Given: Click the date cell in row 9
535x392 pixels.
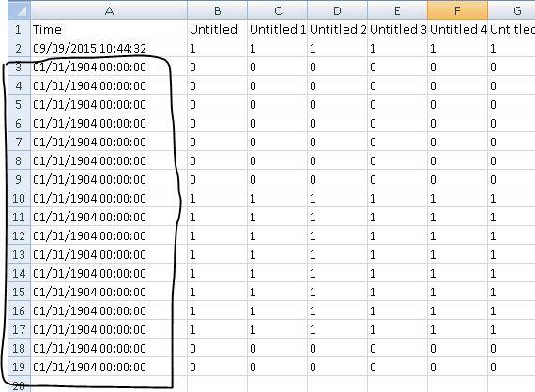Looking at the screenshot, I should click(109, 179).
